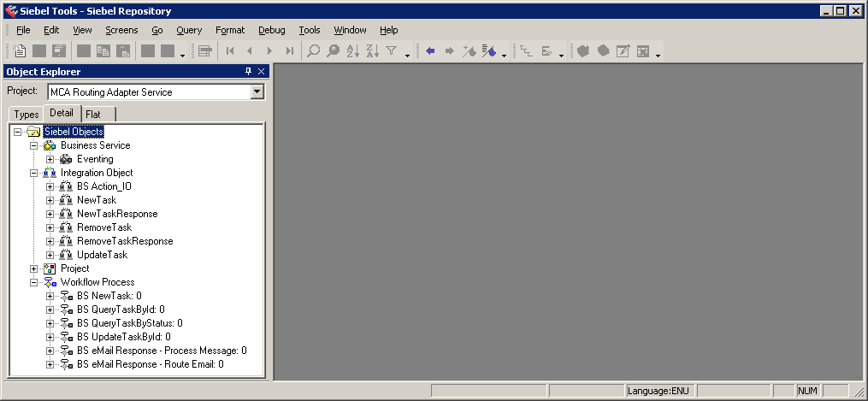868x401 pixels.
Task: Collapse the Siebel Objects root node
Action: click(17, 132)
